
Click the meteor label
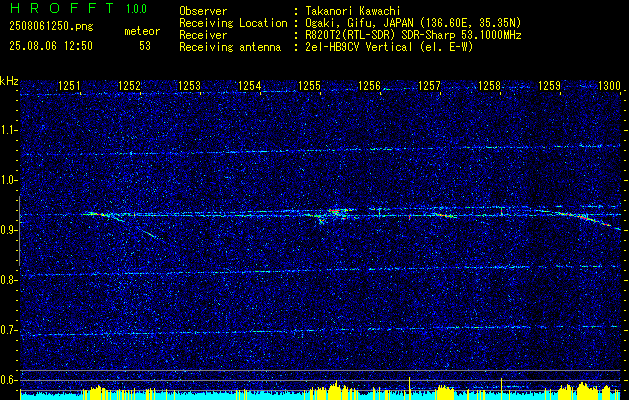142,31
